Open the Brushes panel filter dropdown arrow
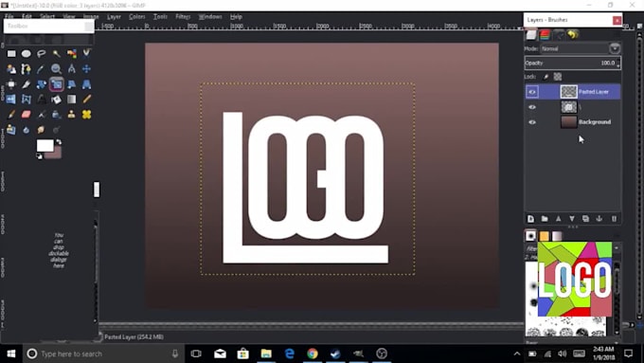 point(617,248)
